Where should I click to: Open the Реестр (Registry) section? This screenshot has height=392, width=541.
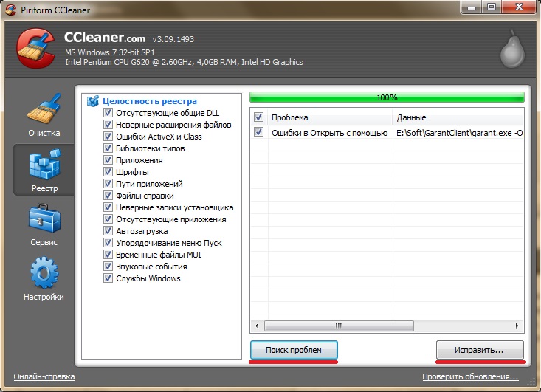point(44,170)
